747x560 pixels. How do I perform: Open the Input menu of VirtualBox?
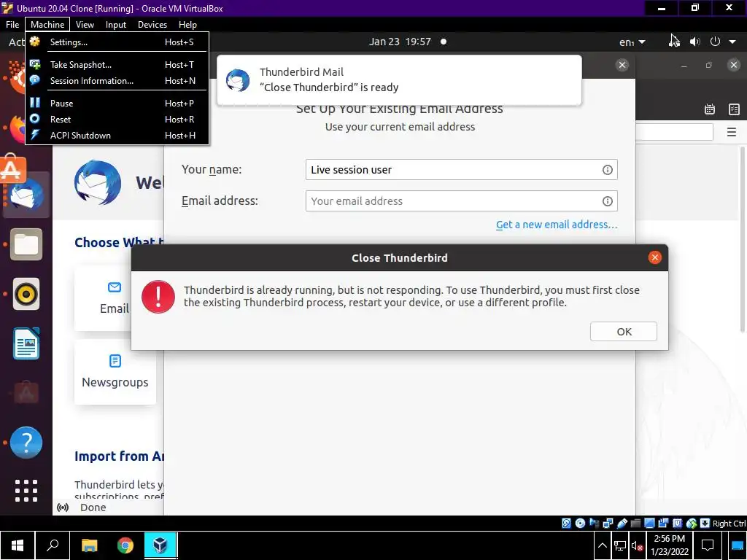[x=116, y=24]
